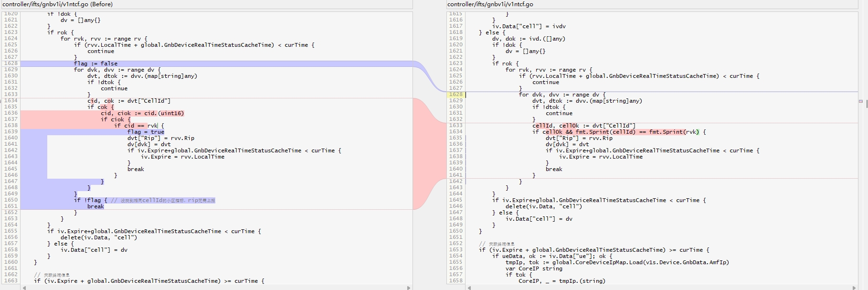Select the right pane 'v1ntcf.go' title
The height and width of the screenshot is (290, 868).
490,4
